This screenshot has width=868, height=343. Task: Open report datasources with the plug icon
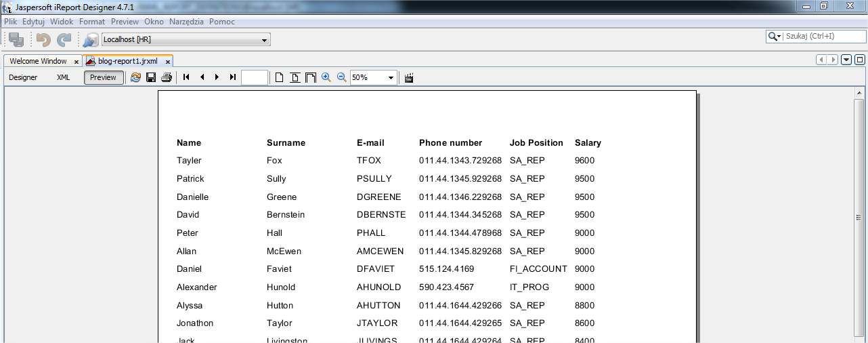pyautogui.click(x=91, y=40)
